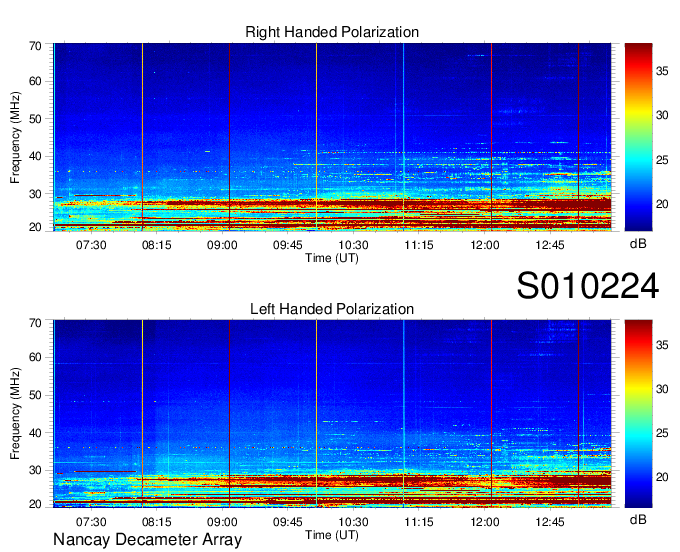Click 10:30 tick on Left Handed time axis
Screen dimensions: 680x552
tap(353, 522)
